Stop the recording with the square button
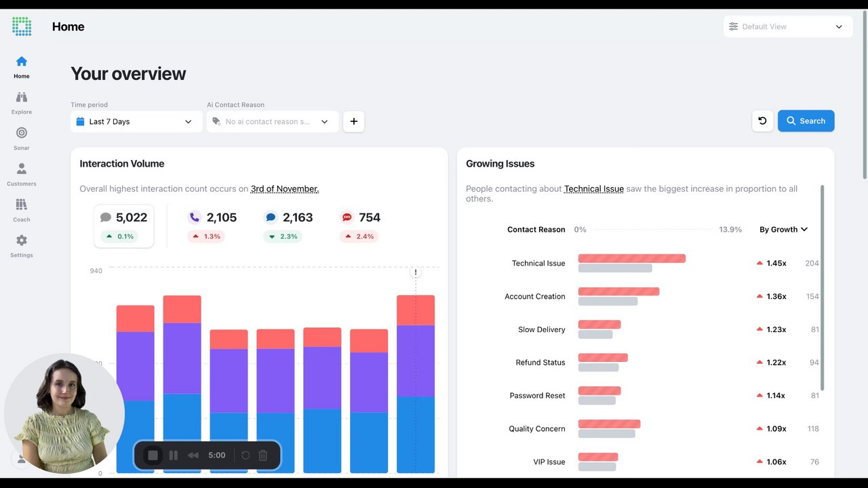This screenshot has width=868, height=488. click(x=153, y=455)
